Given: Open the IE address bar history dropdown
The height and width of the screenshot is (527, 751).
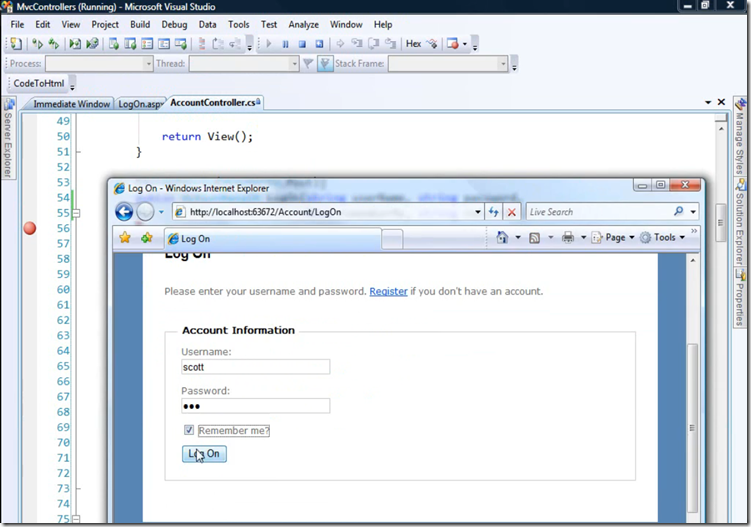Looking at the screenshot, I should click(478, 212).
